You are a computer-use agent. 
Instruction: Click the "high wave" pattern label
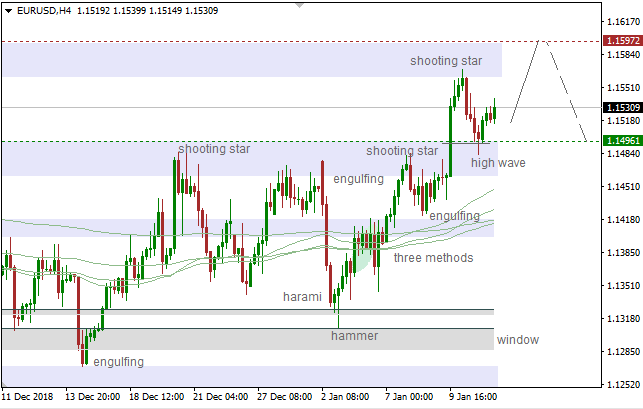tap(498, 162)
